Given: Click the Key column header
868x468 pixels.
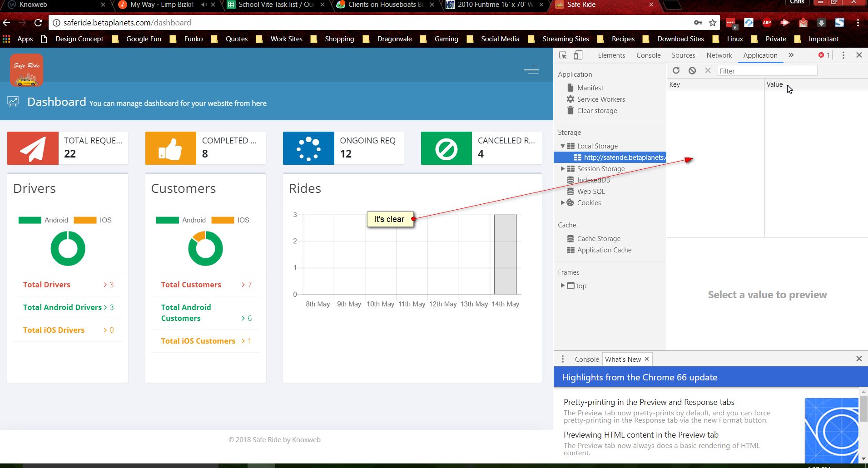Looking at the screenshot, I should click(715, 84).
